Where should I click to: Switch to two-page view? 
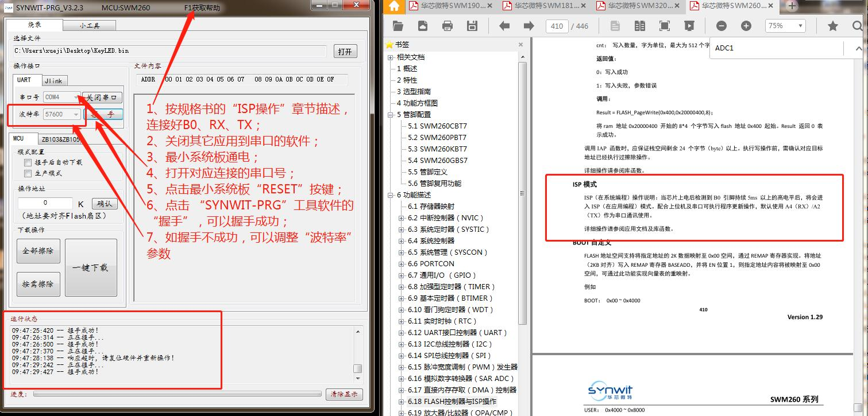(x=640, y=26)
